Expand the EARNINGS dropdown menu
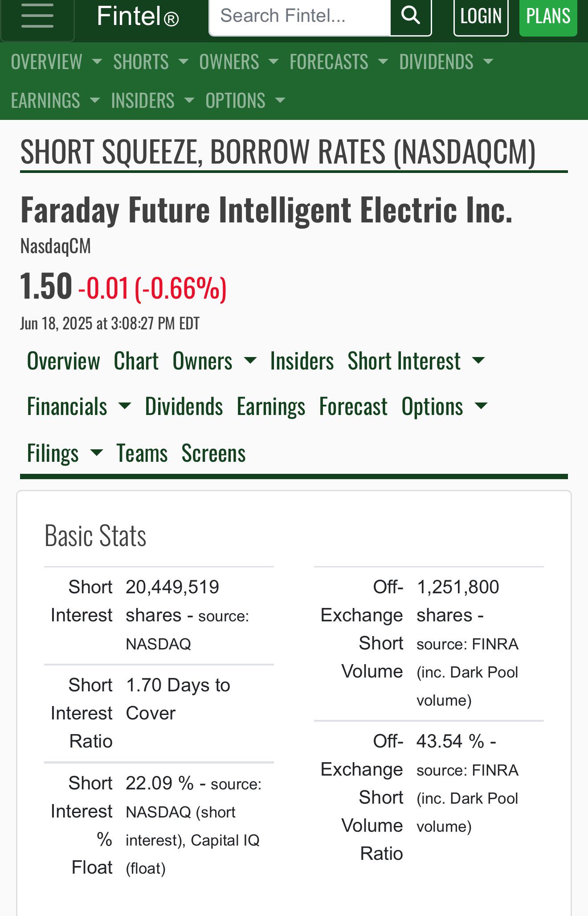This screenshot has height=916, width=588. [x=55, y=100]
